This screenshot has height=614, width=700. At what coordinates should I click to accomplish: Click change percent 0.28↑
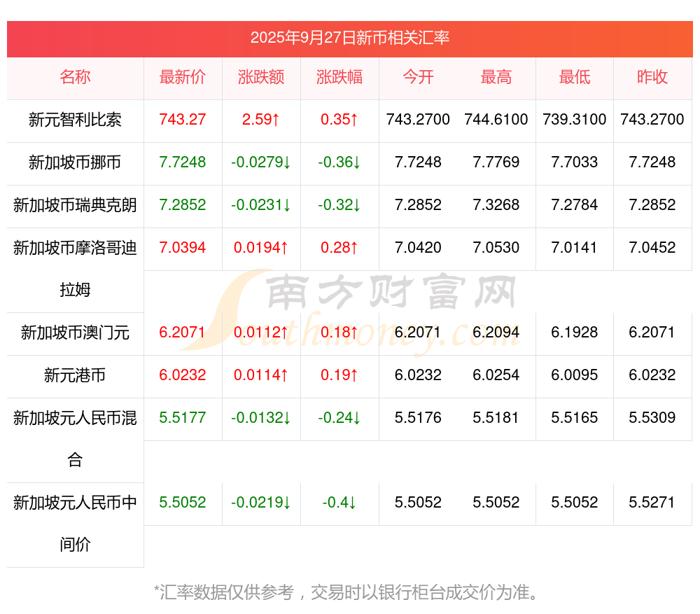coord(339,247)
